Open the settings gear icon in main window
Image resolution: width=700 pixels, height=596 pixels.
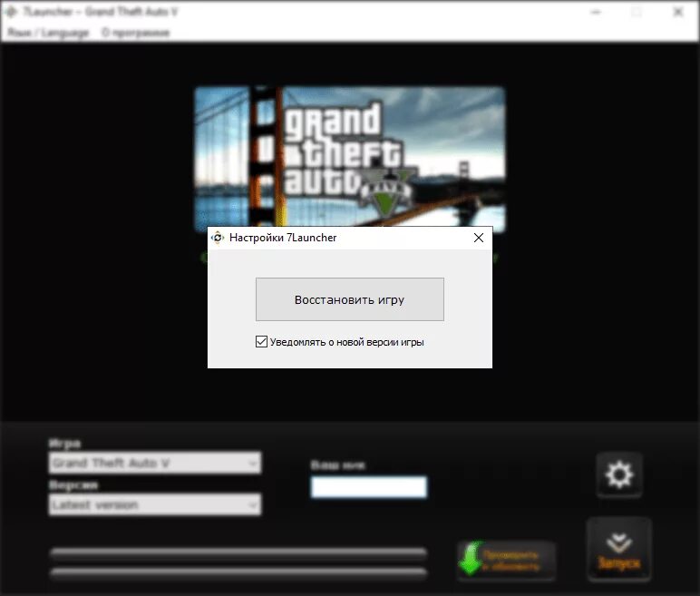tap(619, 474)
